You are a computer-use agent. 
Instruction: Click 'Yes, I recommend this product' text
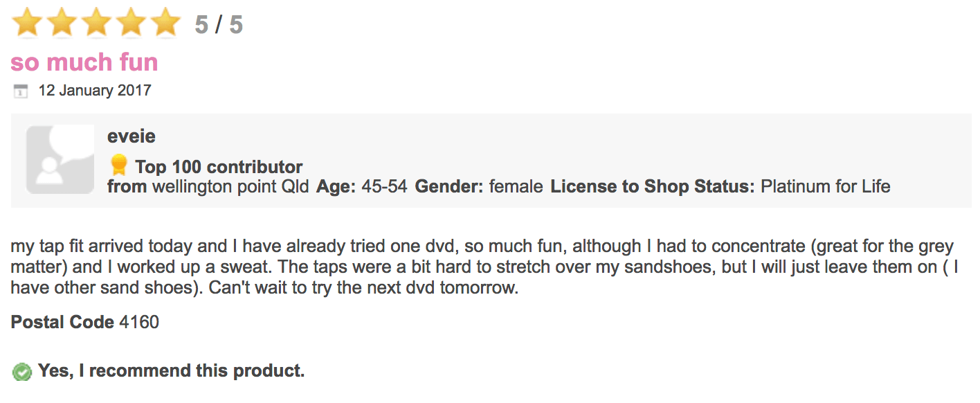[171, 371]
